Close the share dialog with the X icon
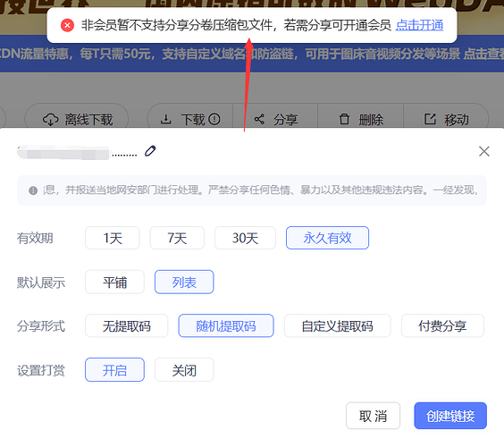This screenshot has width=504, height=447. 483,151
